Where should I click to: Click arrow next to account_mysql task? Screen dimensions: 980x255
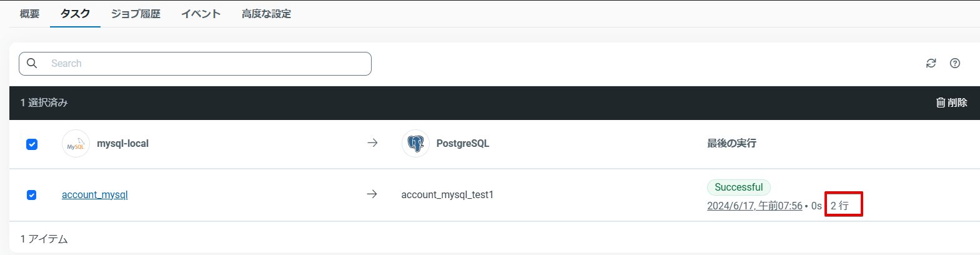372,194
